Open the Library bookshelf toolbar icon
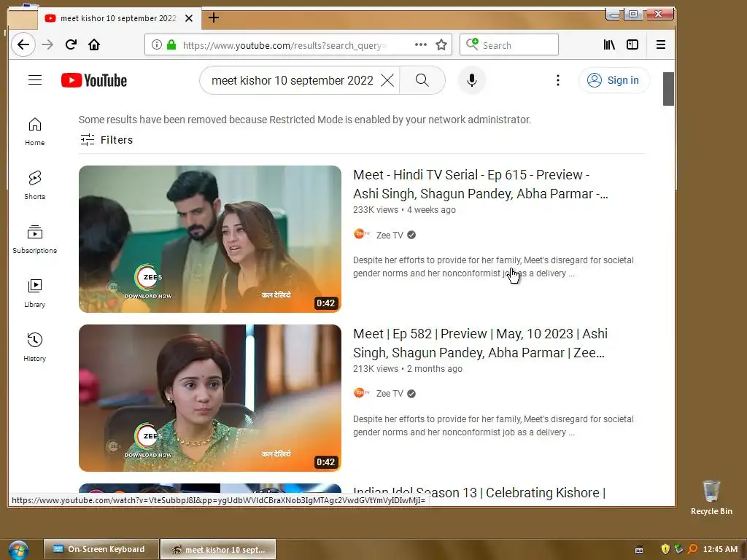The height and width of the screenshot is (560, 747). (x=609, y=44)
